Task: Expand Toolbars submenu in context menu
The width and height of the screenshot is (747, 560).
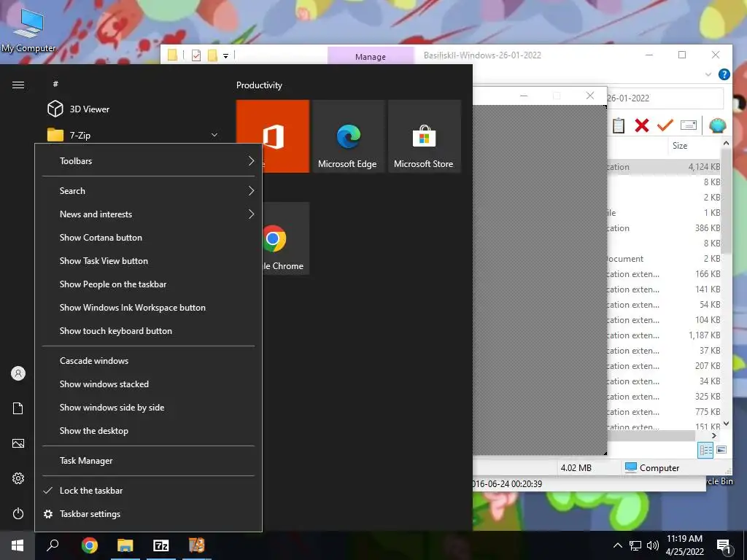Action: [x=149, y=161]
